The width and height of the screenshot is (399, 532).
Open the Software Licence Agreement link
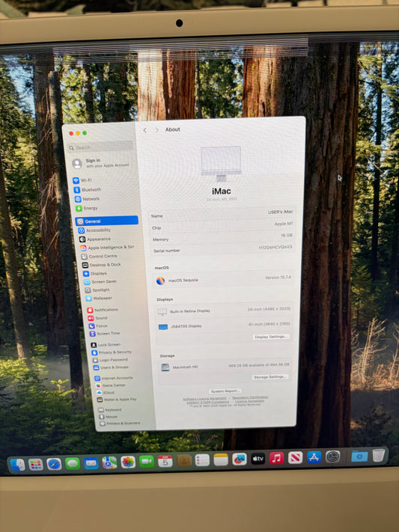205,398
